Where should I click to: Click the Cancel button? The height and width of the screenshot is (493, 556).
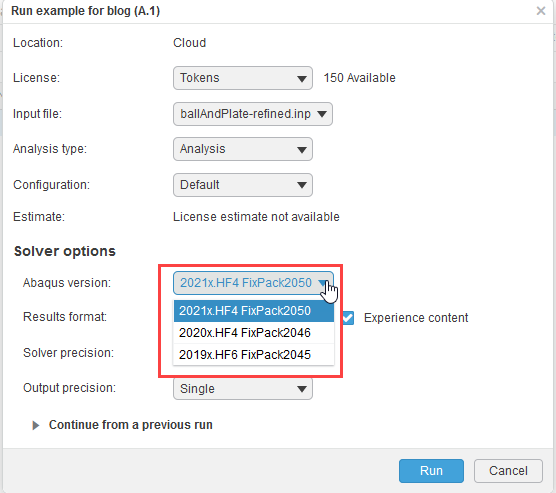click(508, 471)
